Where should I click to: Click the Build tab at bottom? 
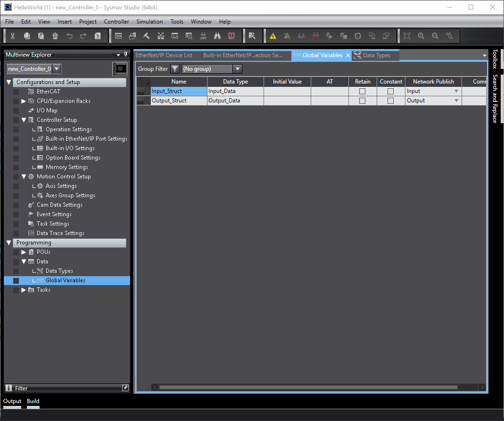(33, 401)
